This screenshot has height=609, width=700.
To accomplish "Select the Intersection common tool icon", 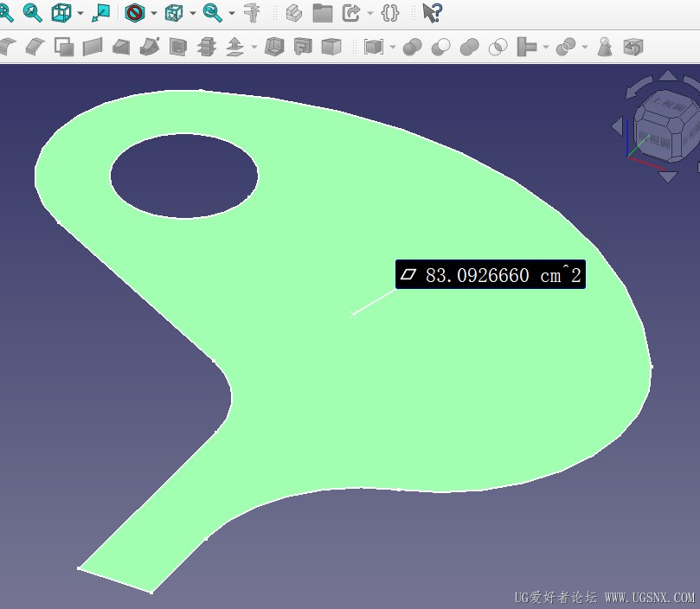I will coord(498,47).
